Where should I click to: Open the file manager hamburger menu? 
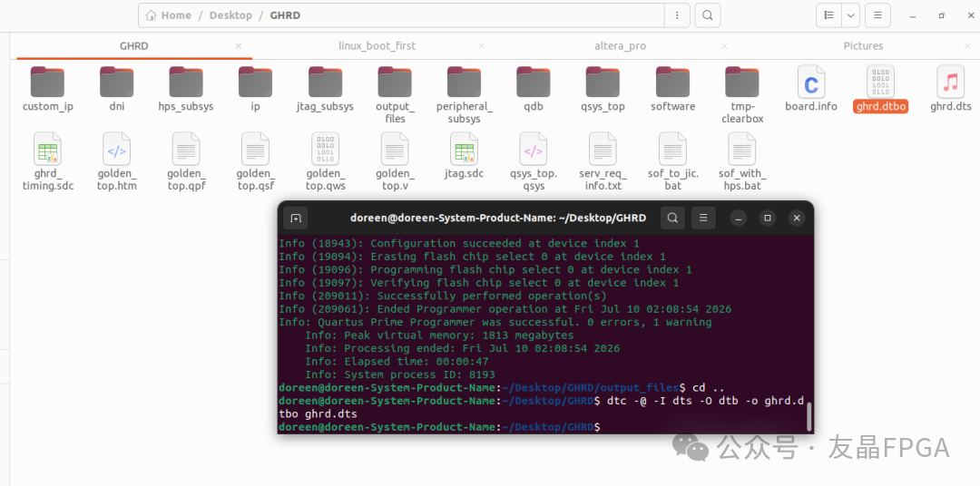click(877, 15)
